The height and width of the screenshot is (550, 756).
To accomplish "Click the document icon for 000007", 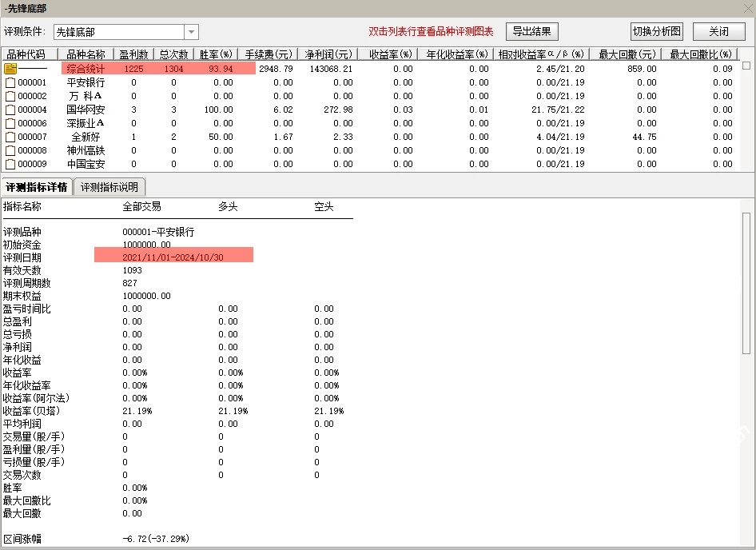I will [x=10, y=137].
